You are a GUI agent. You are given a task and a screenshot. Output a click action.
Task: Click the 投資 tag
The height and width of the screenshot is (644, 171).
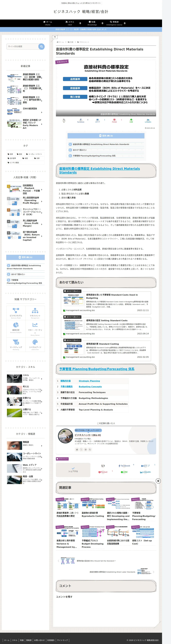(10, 154)
